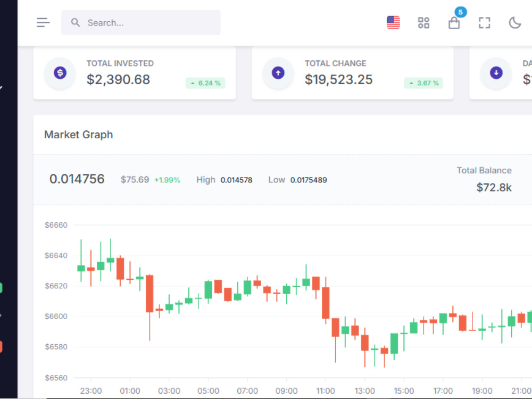
Task: Click the up arrow icon on Total Change card
Action: coord(278,72)
